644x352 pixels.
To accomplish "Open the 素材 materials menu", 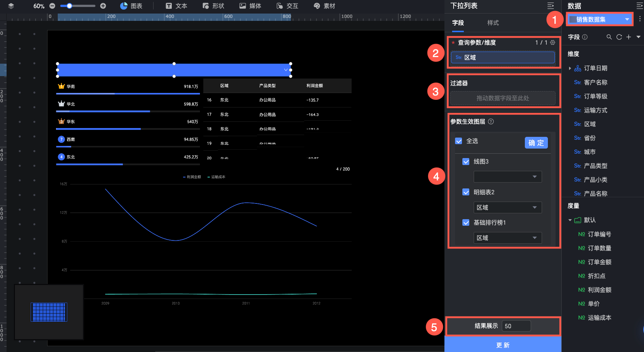I will click(x=324, y=6).
